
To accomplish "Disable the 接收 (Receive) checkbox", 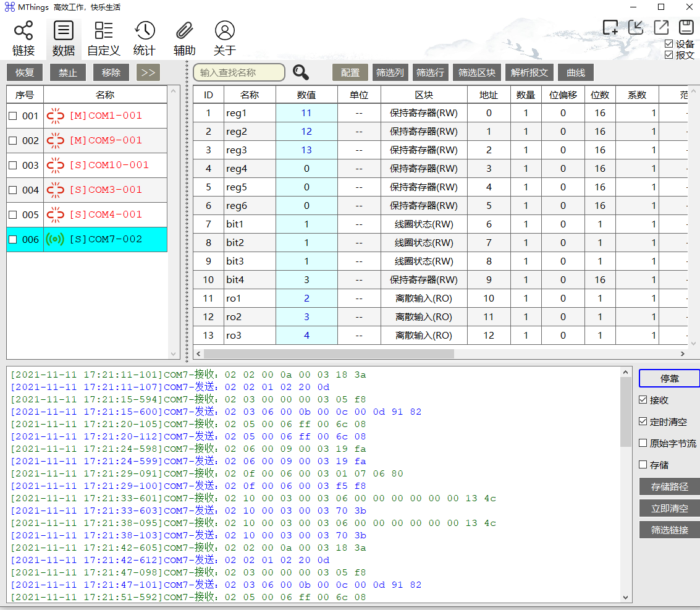I will point(643,399).
